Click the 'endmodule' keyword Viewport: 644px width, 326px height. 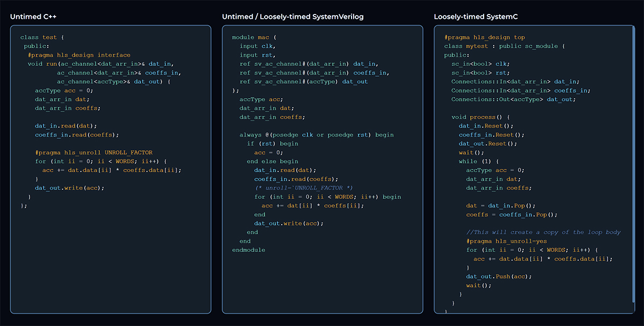click(x=248, y=250)
